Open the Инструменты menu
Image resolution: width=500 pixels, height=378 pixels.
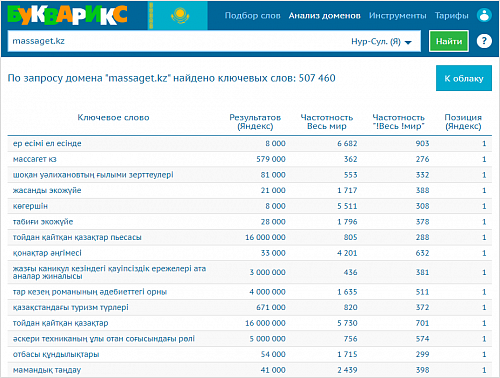(x=397, y=16)
